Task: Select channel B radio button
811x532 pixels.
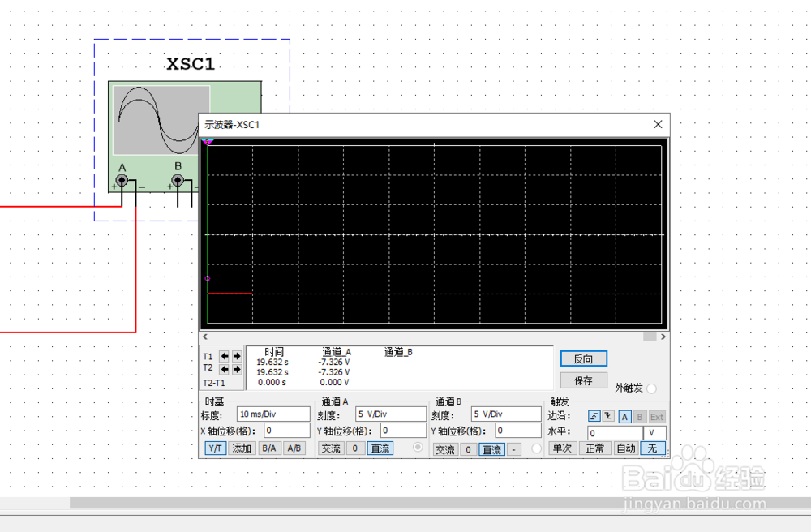Action: pyautogui.click(x=536, y=448)
